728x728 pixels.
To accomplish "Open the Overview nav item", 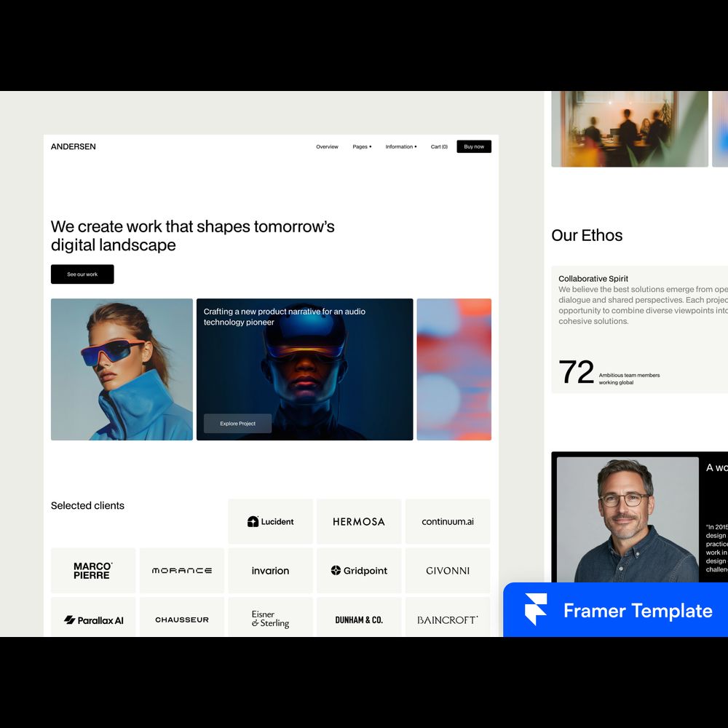I will (327, 147).
